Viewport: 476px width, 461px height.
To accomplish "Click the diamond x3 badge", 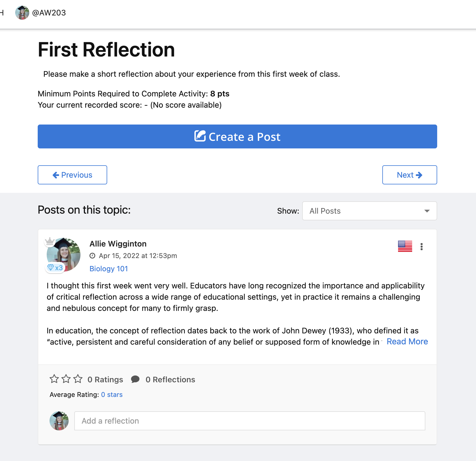I will pyautogui.click(x=55, y=268).
